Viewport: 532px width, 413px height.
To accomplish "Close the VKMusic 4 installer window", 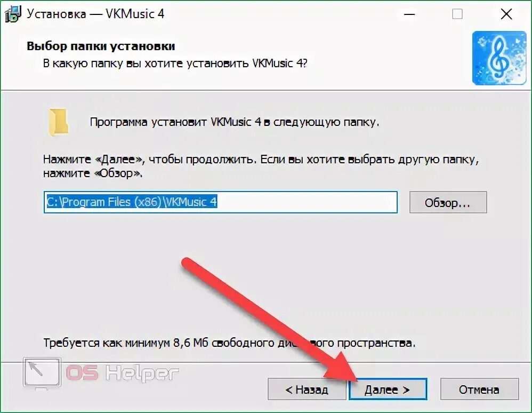I will coord(506,14).
